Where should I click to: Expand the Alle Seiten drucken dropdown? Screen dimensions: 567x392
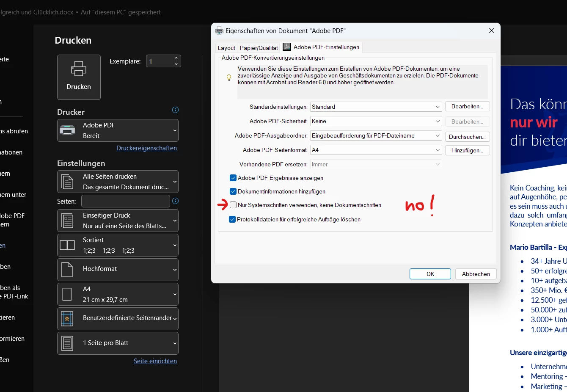click(118, 182)
